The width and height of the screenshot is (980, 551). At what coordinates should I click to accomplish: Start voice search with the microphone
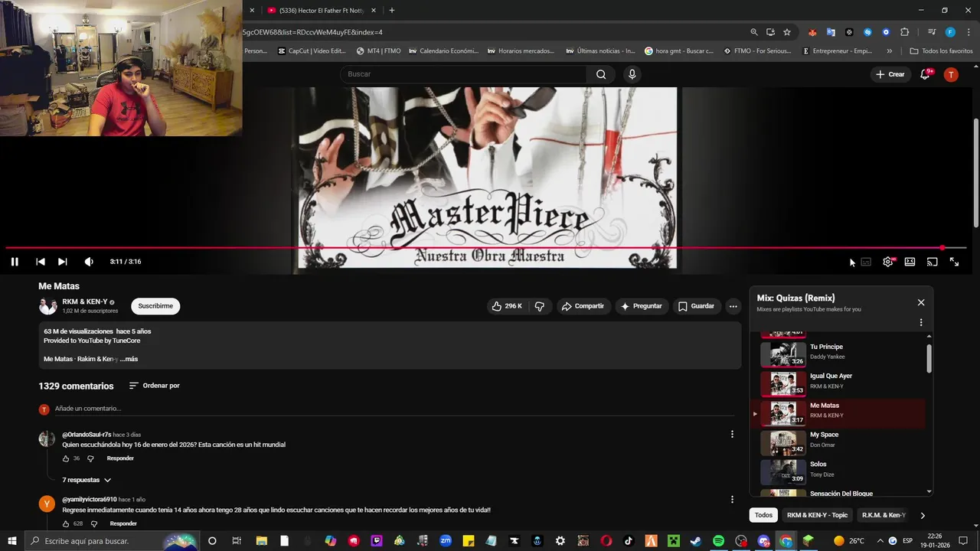632,74
